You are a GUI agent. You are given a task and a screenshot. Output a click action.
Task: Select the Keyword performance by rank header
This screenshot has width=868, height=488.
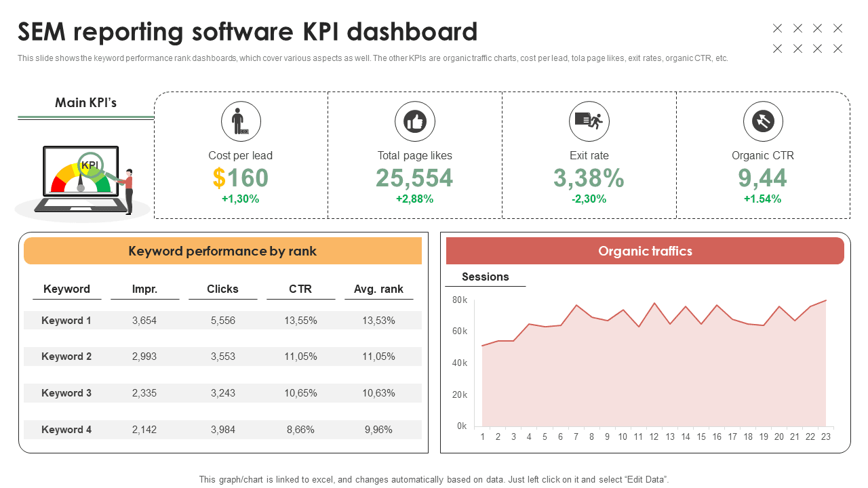(x=222, y=251)
